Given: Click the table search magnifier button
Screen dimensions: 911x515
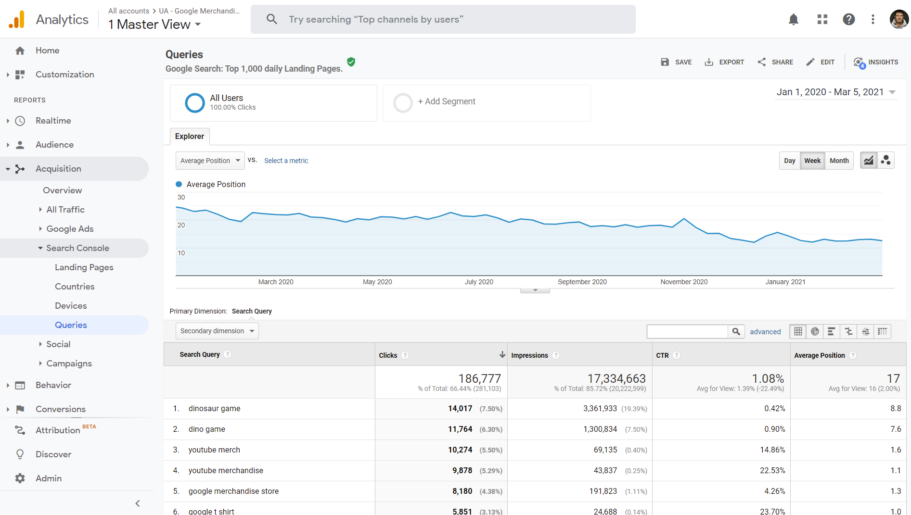Looking at the screenshot, I should pos(736,331).
